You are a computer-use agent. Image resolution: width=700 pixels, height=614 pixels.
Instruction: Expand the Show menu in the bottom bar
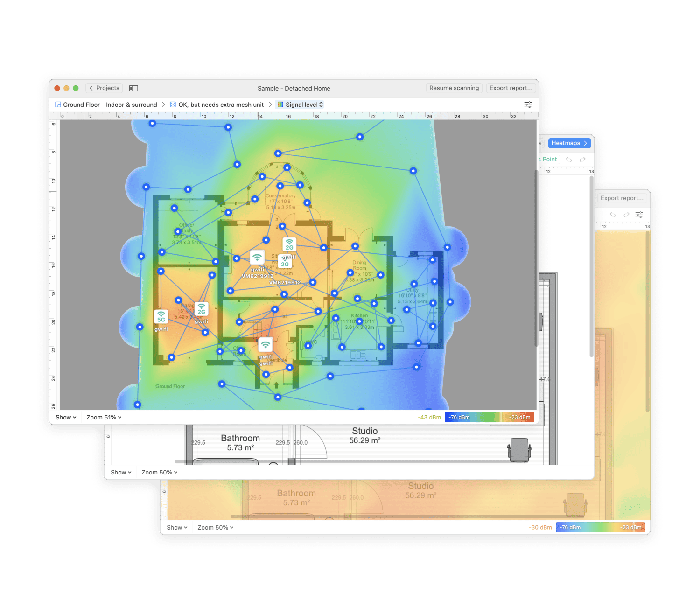click(x=65, y=417)
